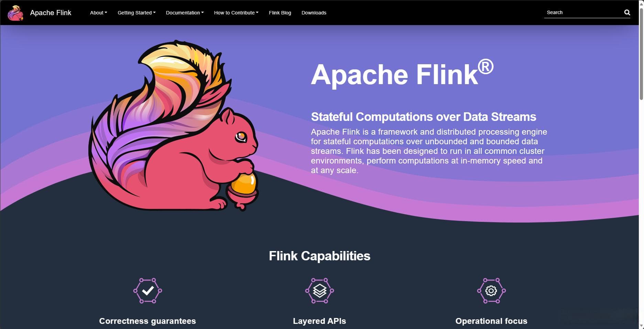Go to the Flink Blog page
The image size is (644, 329).
(280, 13)
